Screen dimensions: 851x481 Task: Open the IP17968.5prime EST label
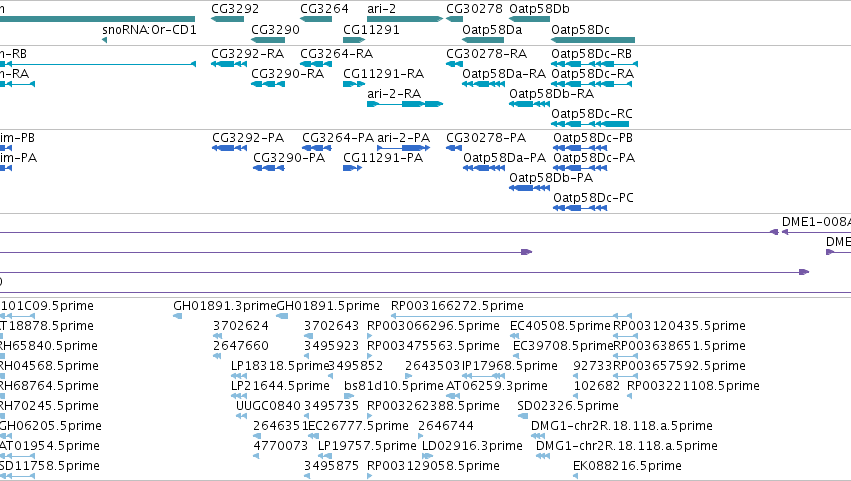pos(510,366)
